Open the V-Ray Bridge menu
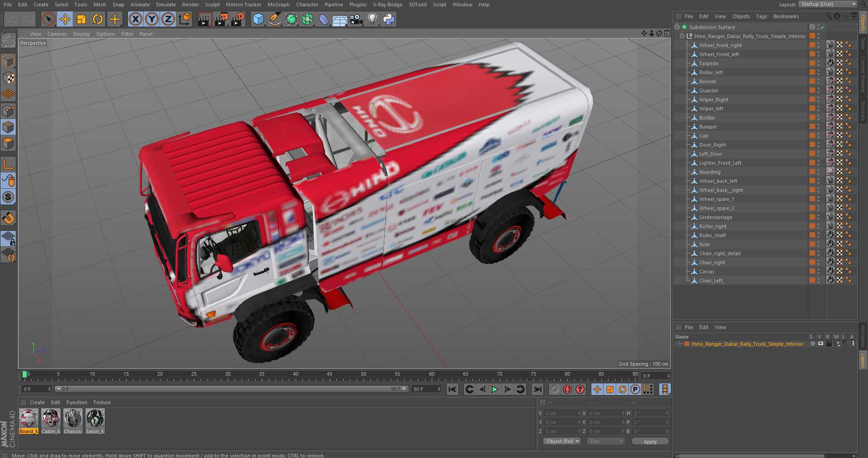This screenshot has width=868, height=458. [x=387, y=5]
